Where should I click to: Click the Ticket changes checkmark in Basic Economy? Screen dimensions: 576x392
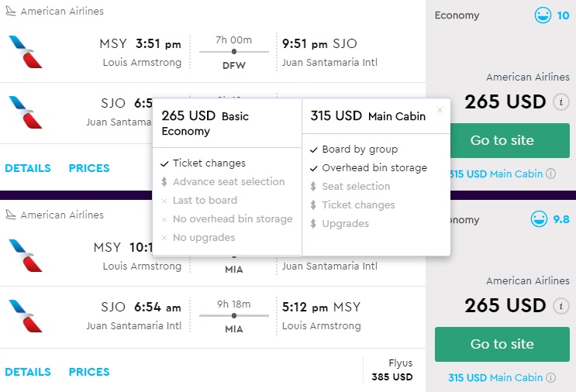pos(165,163)
